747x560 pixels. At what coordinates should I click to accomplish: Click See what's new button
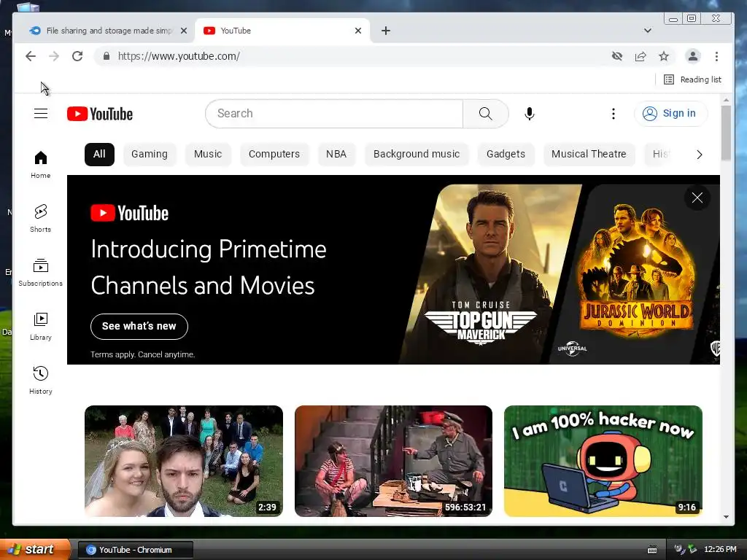point(139,326)
